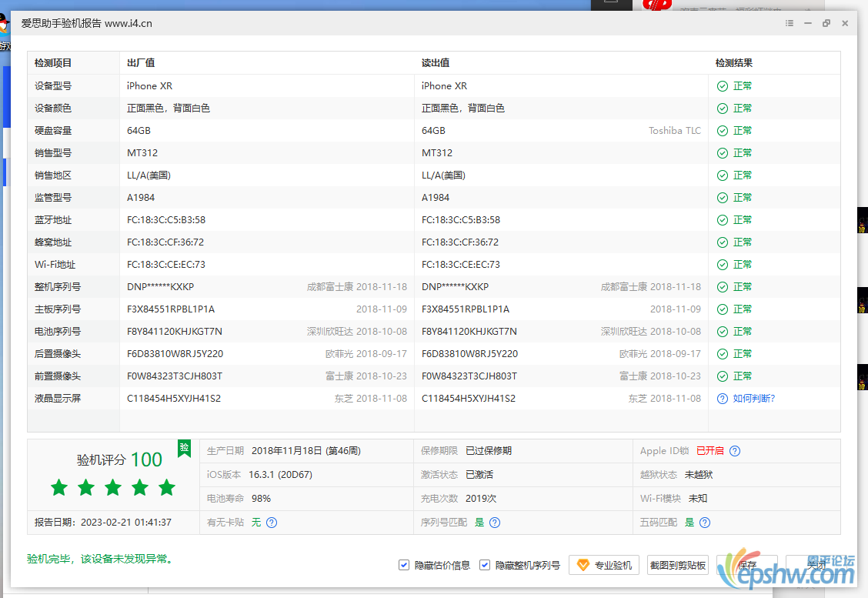Click the QQ penguin icon behind the report window
The width and height of the screenshot is (868, 598).
click(4, 23)
